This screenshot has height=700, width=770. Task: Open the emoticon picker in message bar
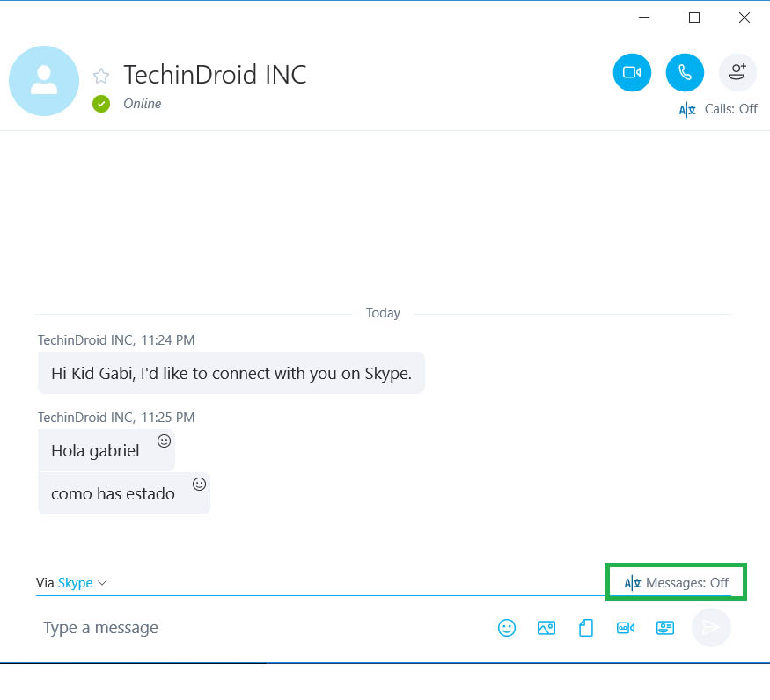[x=507, y=627]
